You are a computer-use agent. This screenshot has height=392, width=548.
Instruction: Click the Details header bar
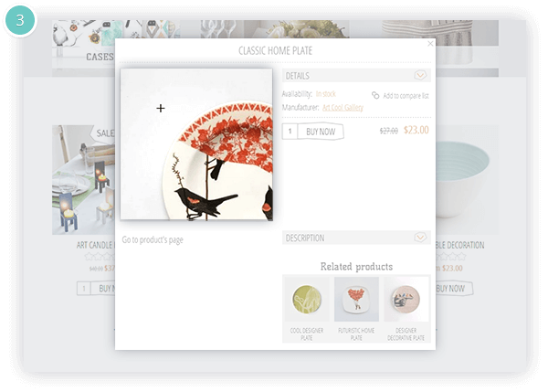tap(356, 76)
